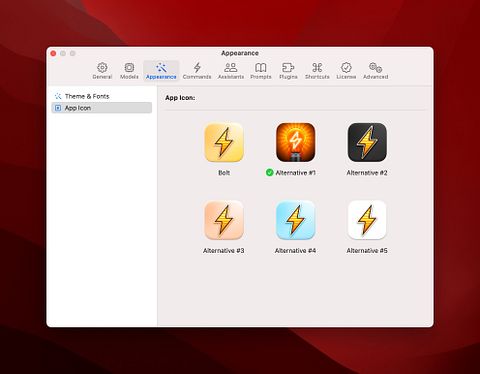This screenshot has height=374, width=480.
Task: Open the Prompts book tab
Action: [x=261, y=71]
